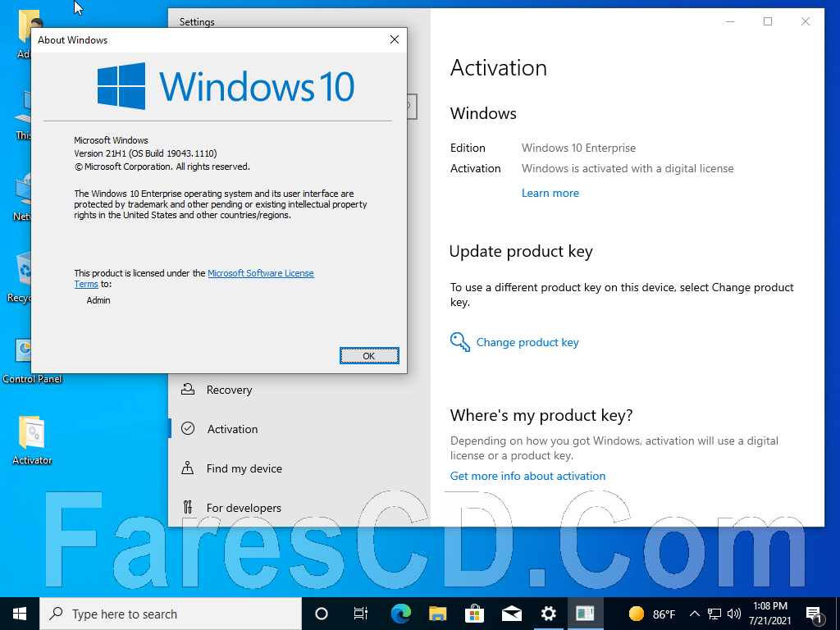Click the key icon beside Change product key
This screenshot has height=630, width=840.
click(x=459, y=342)
